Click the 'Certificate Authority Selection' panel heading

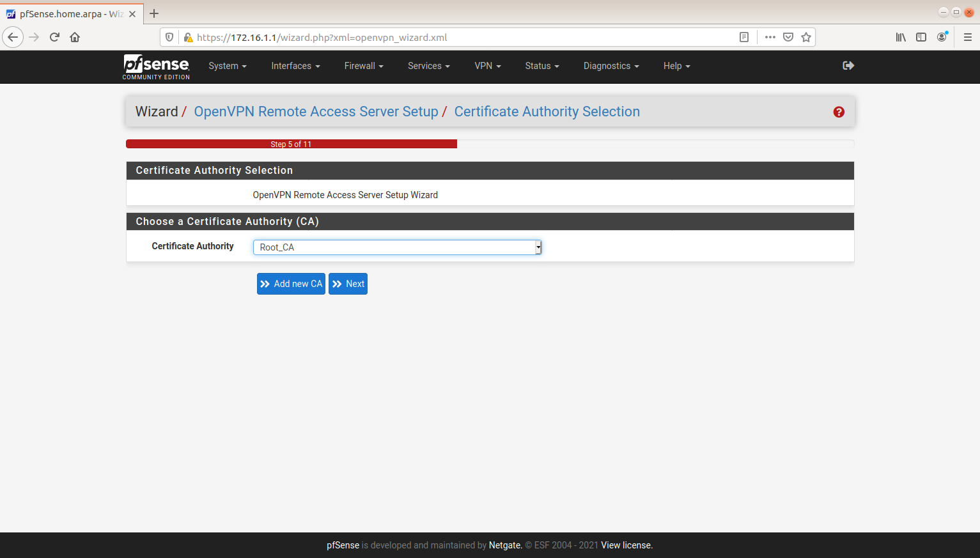pos(214,170)
